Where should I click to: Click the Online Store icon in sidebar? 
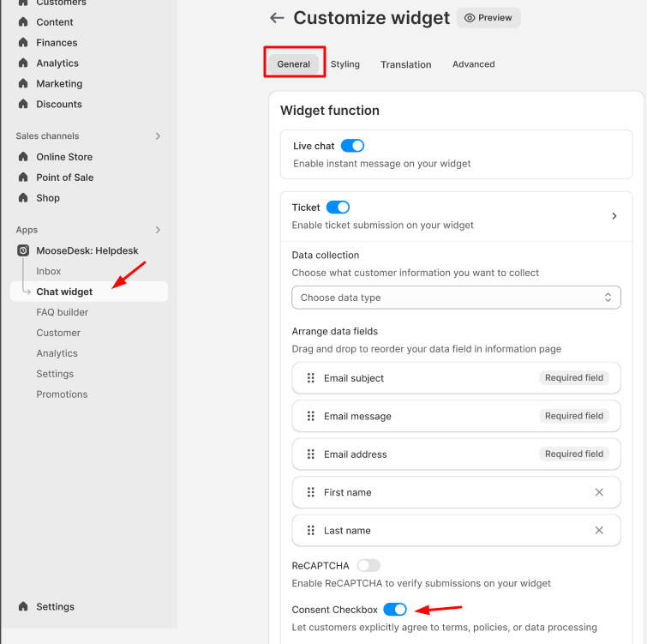[23, 157]
